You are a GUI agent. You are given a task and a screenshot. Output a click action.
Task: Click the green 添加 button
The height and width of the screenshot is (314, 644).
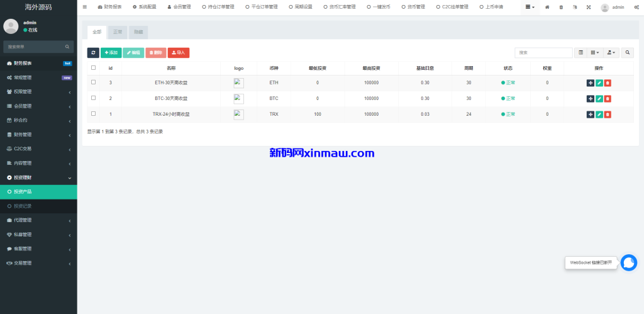tap(111, 53)
